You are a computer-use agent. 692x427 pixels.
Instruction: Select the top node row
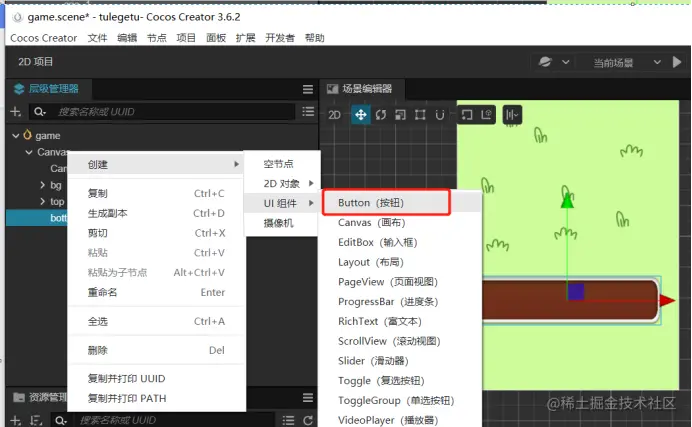click(57, 202)
